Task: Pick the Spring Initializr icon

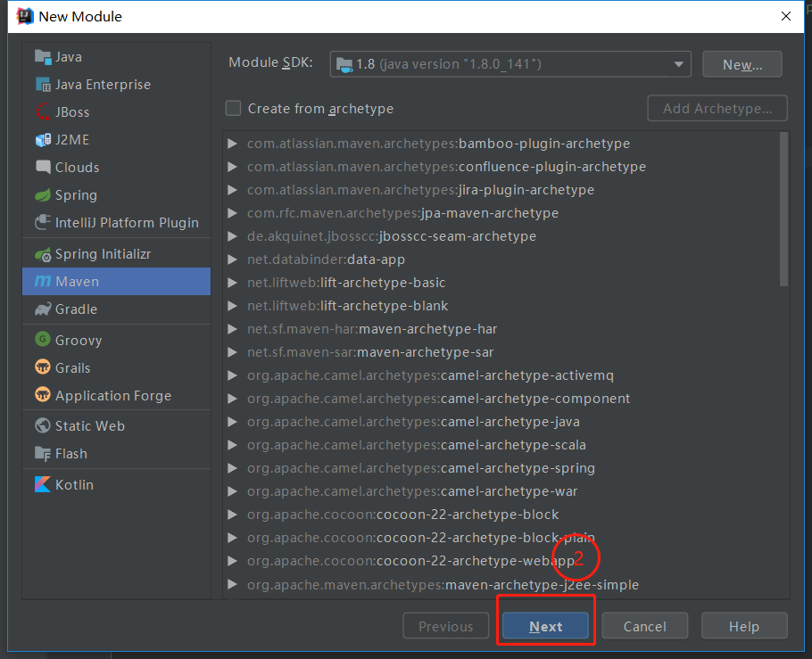Action: (x=43, y=254)
